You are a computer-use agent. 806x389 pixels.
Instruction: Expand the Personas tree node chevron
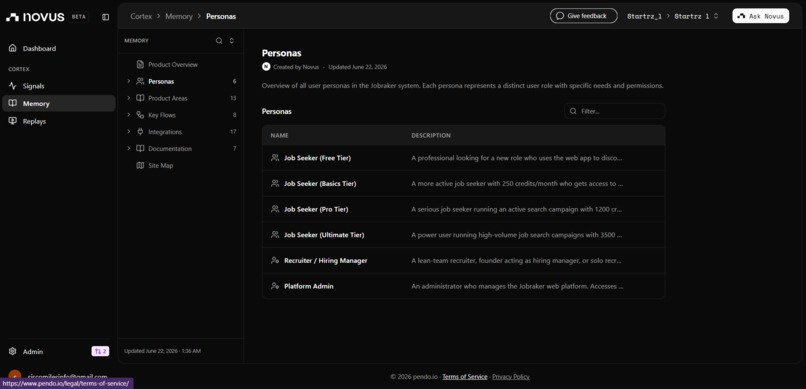point(129,81)
